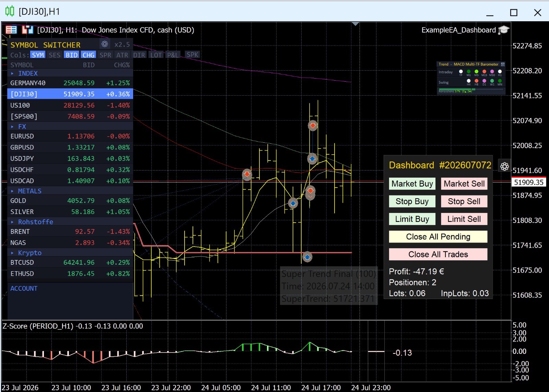
Task: Open MACD Barometer settings icon
Action: click(503, 64)
